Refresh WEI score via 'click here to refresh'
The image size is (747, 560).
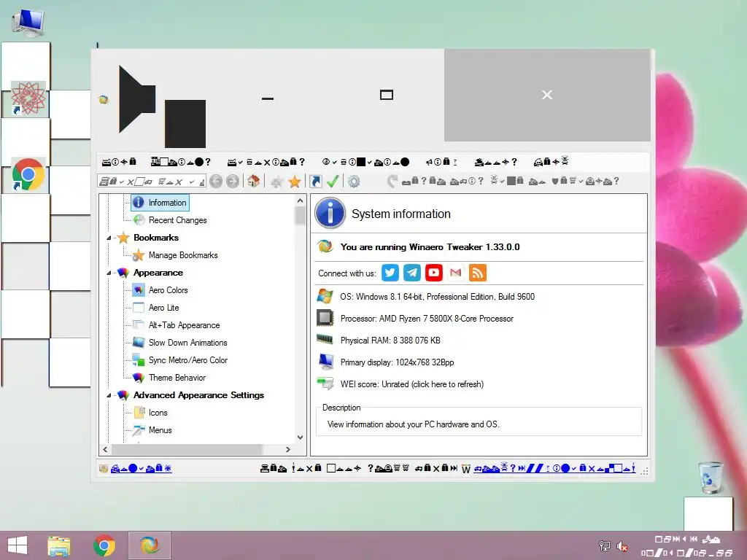point(447,384)
